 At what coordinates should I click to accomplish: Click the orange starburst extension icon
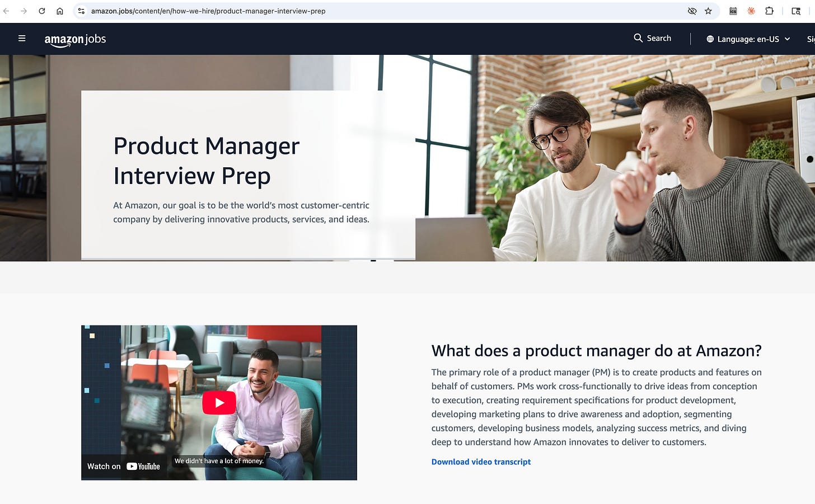tap(751, 11)
